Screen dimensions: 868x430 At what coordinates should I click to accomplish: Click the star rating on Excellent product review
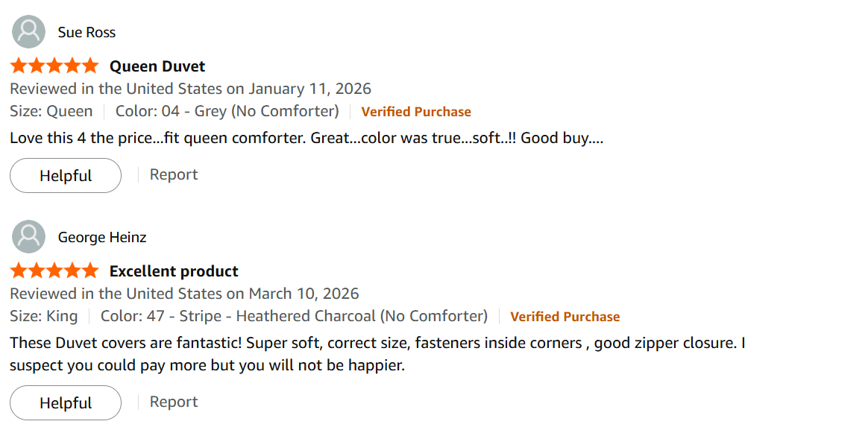(54, 271)
